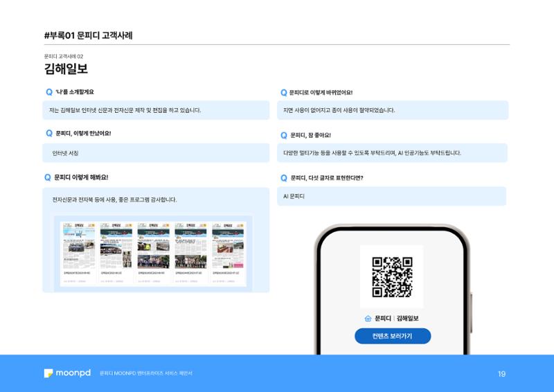Viewport: 554px width, 392px height.
Task: Click the page number 19
Action: point(501,374)
